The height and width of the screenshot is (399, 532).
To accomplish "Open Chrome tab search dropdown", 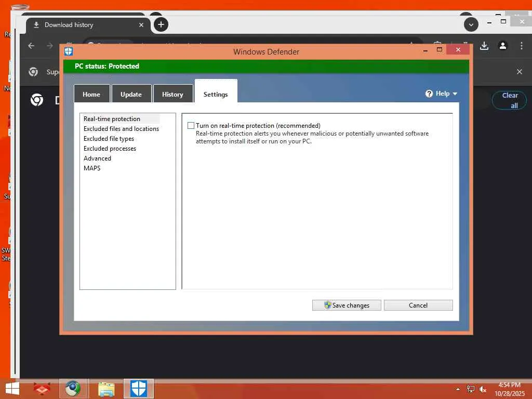I will tap(471, 24).
